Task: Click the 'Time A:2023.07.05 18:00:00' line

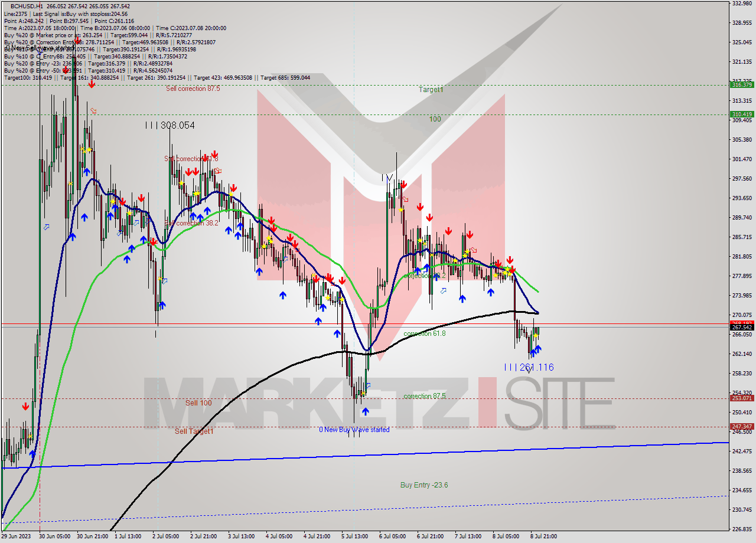Action: 40,28
